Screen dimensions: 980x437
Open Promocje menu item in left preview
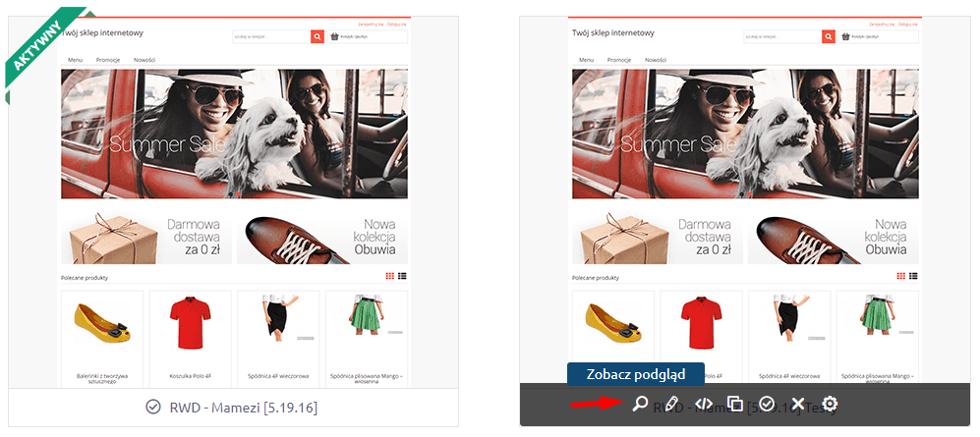point(108,60)
